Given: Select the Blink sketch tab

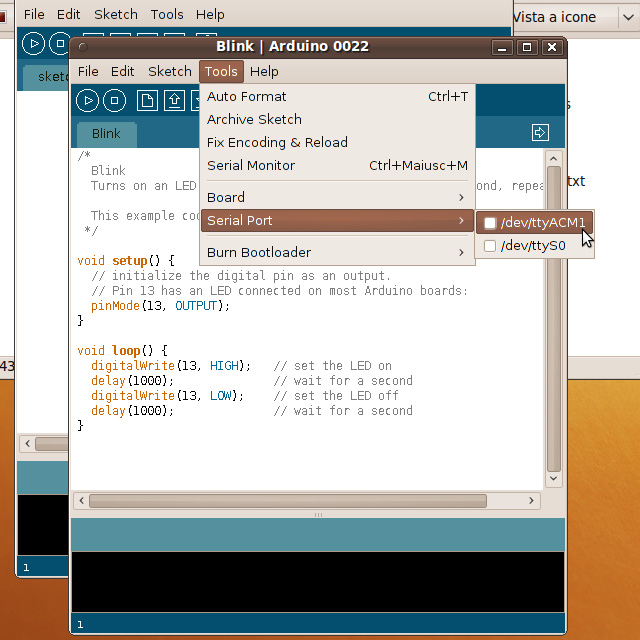Looking at the screenshot, I should (106, 134).
